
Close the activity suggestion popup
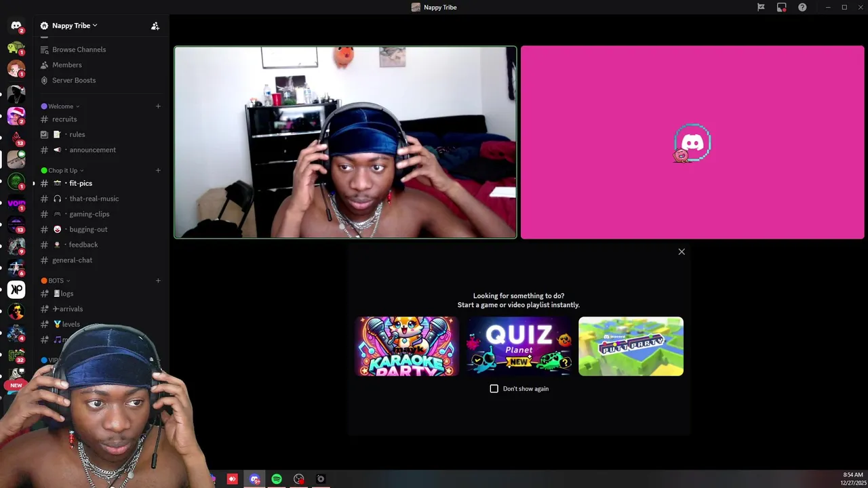682,251
